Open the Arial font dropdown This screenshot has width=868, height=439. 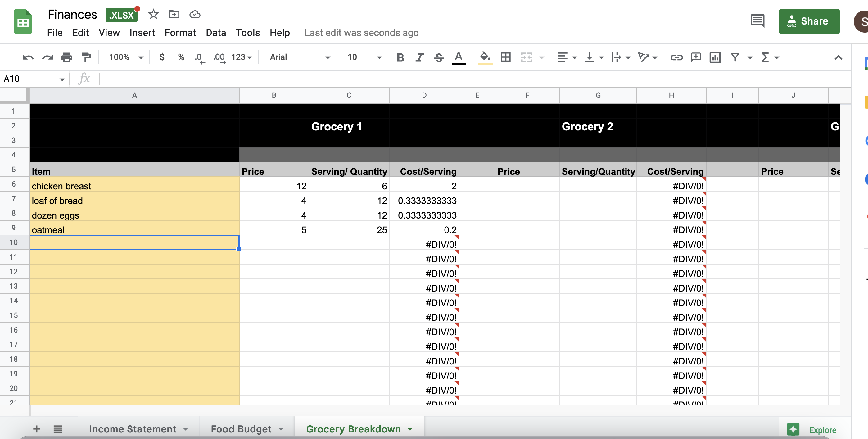pyautogui.click(x=299, y=57)
